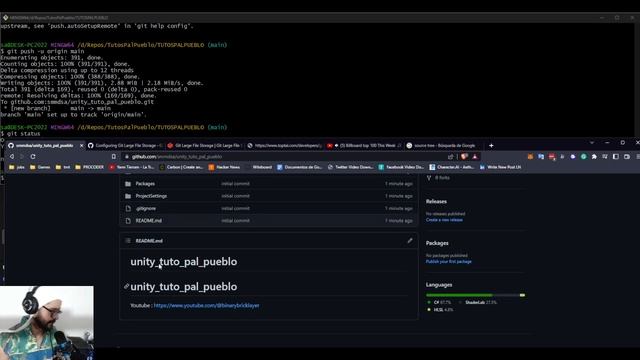
Task: Click the Git Bash terminal title icon
Action: tap(5, 18)
